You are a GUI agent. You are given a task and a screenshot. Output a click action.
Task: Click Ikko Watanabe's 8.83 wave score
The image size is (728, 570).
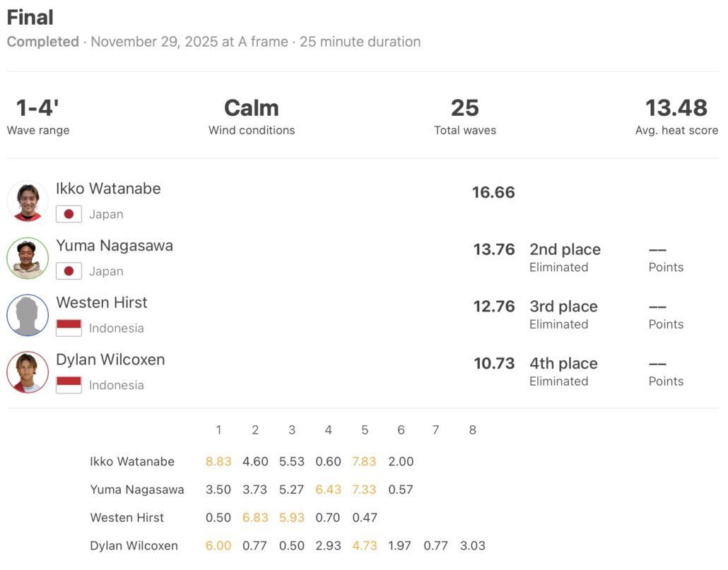point(218,461)
